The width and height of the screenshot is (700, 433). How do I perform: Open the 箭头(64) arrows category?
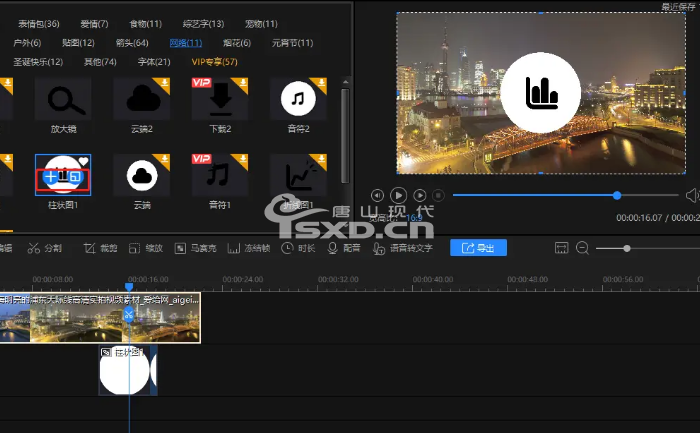pos(132,43)
